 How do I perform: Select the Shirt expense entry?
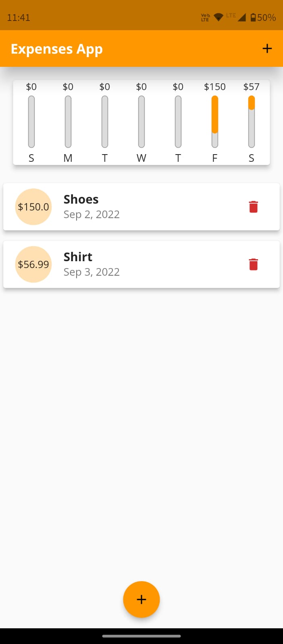(141, 264)
